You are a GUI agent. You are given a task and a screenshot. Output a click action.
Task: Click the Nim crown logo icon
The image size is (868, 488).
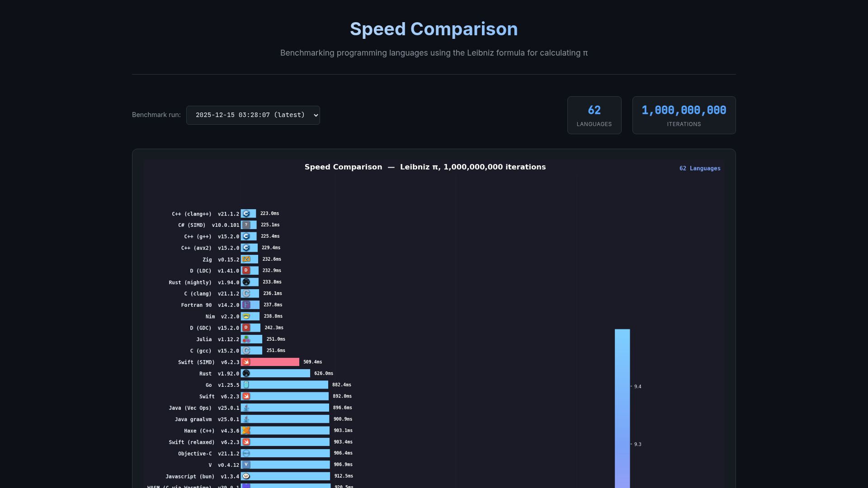[x=246, y=316]
